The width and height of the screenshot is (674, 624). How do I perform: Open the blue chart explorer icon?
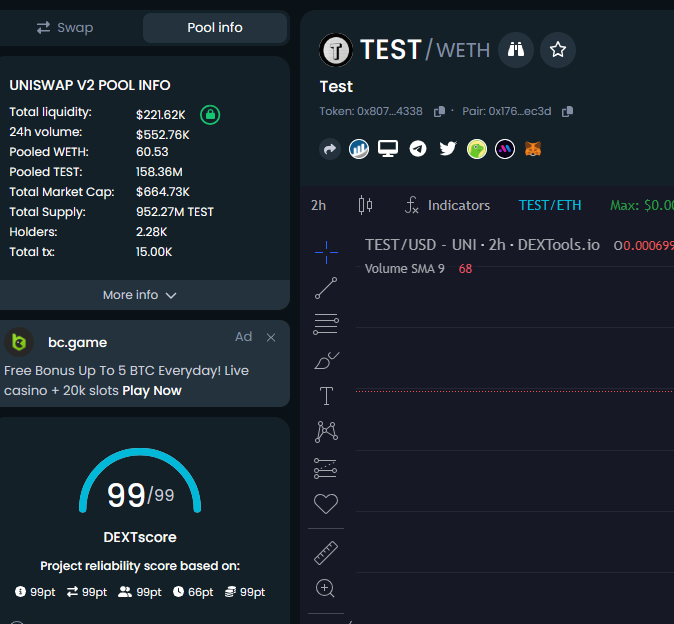click(359, 149)
